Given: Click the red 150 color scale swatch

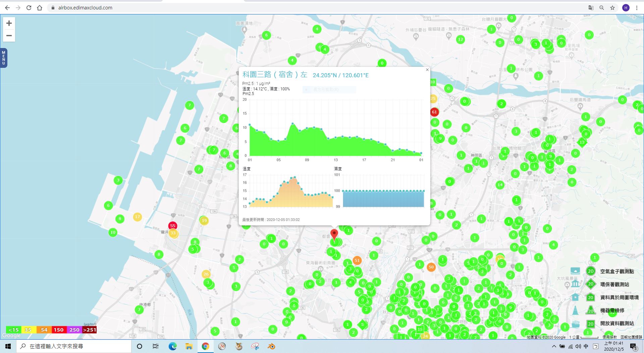Looking at the screenshot, I should point(59,330).
